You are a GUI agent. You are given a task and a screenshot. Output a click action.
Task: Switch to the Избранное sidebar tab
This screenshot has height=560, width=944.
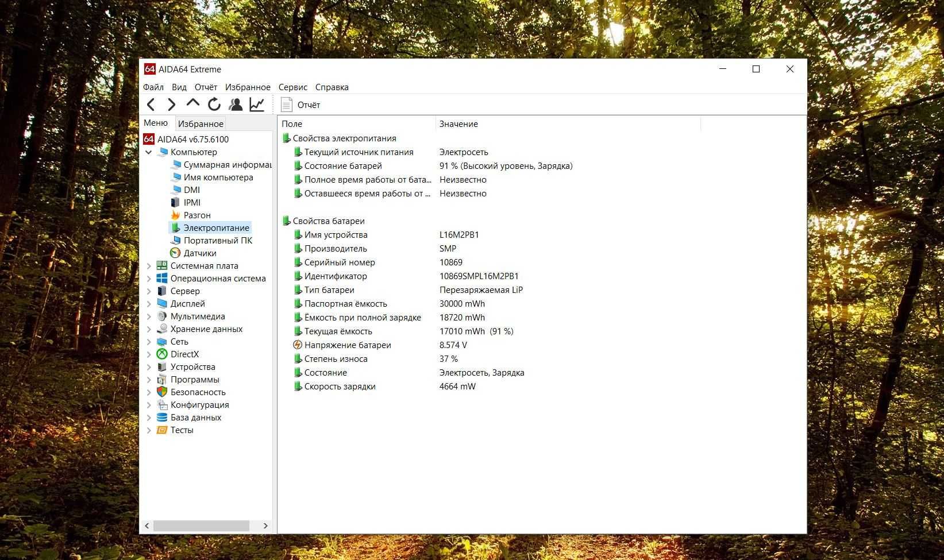click(201, 123)
